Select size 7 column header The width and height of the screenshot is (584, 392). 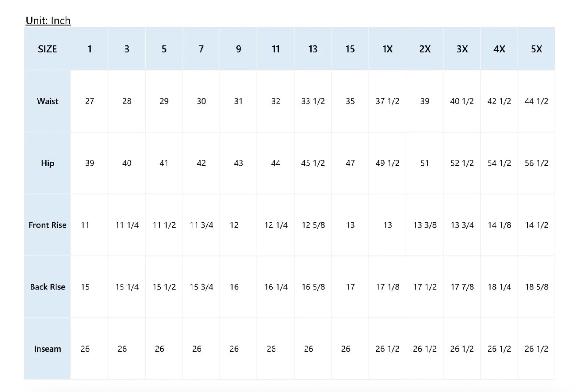click(201, 49)
